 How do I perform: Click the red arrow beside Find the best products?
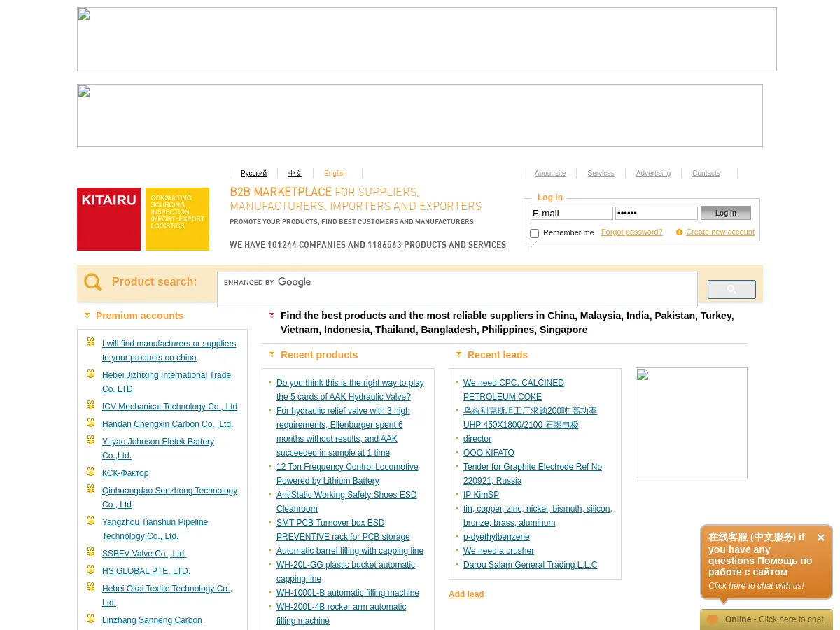tap(272, 316)
